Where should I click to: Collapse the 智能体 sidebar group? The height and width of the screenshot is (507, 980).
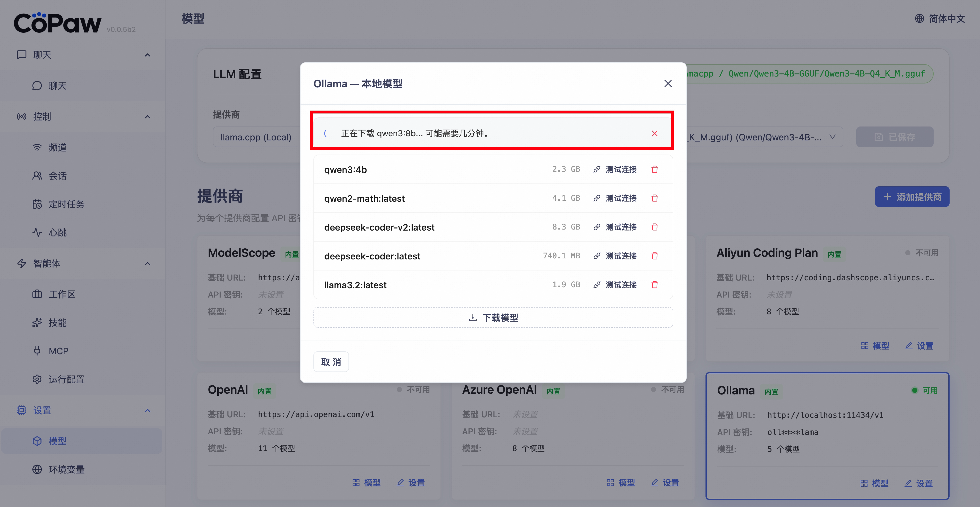pyautogui.click(x=148, y=264)
